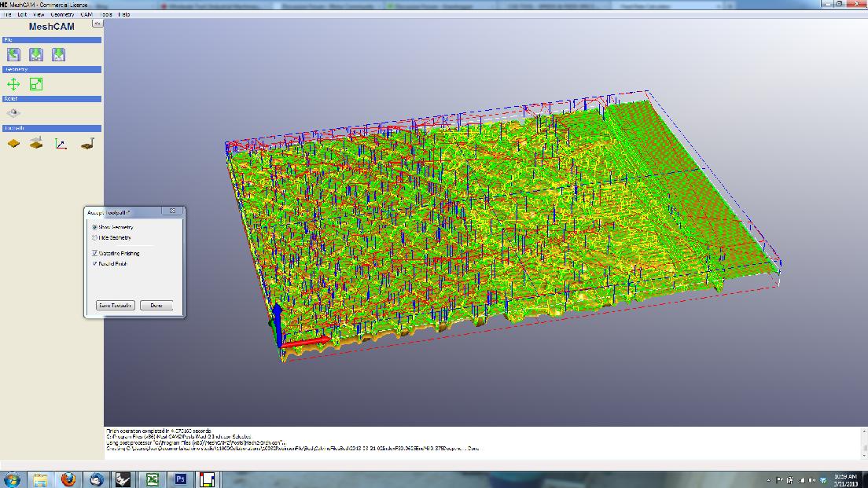
Task: Open Excel from the taskbar
Action: pyautogui.click(x=153, y=479)
